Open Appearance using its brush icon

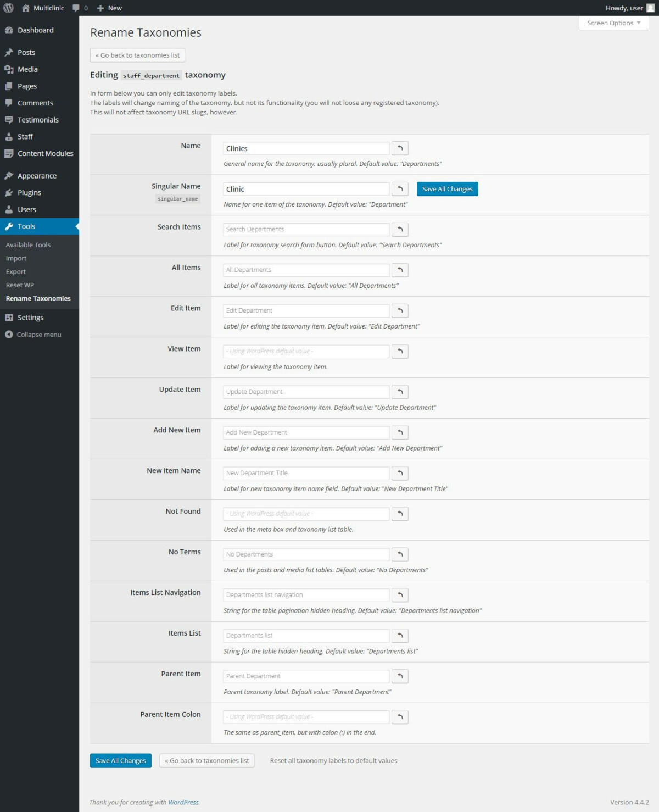pos(9,175)
